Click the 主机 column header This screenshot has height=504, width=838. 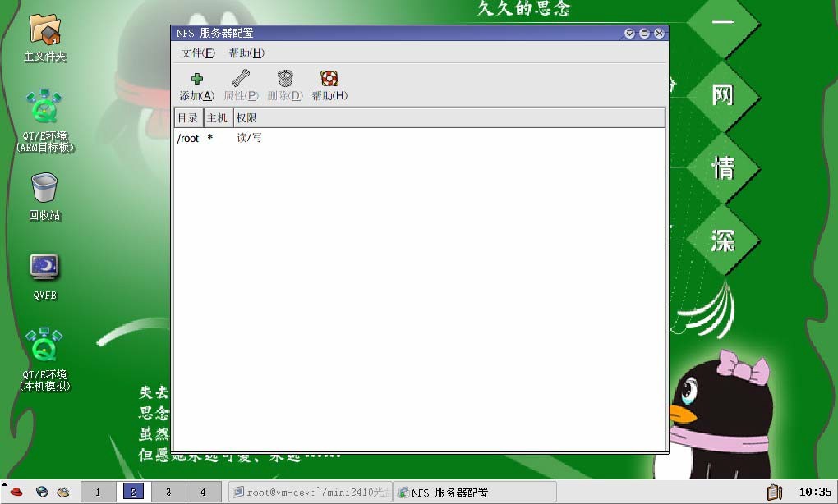point(217,118)
